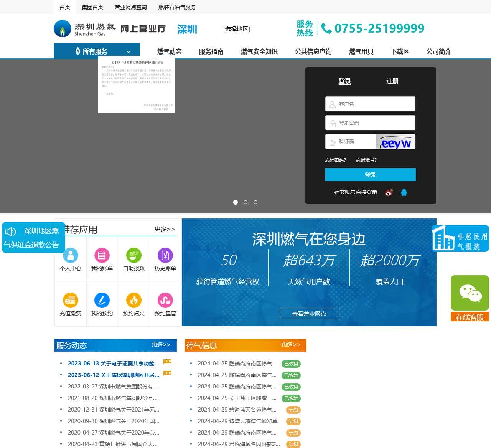Open the 预约量管 app icon
This screenshot has width=491, height=448.
[x=165, y=300]
